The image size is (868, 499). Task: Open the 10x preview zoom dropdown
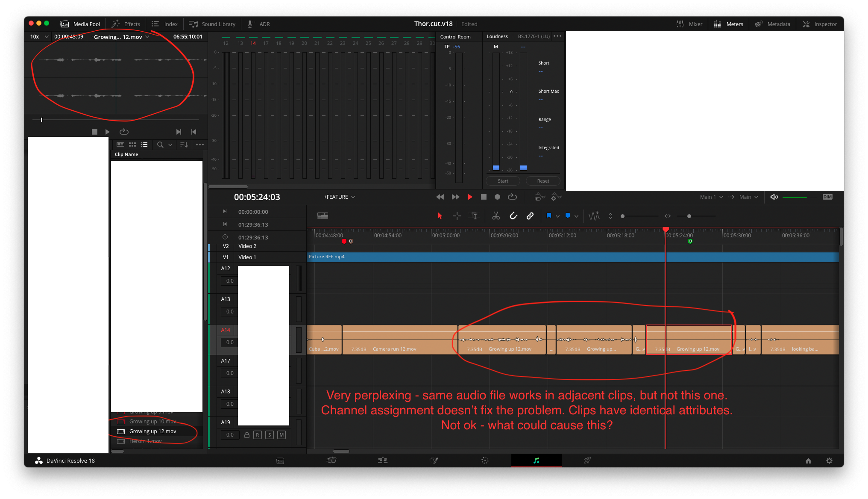39,37
